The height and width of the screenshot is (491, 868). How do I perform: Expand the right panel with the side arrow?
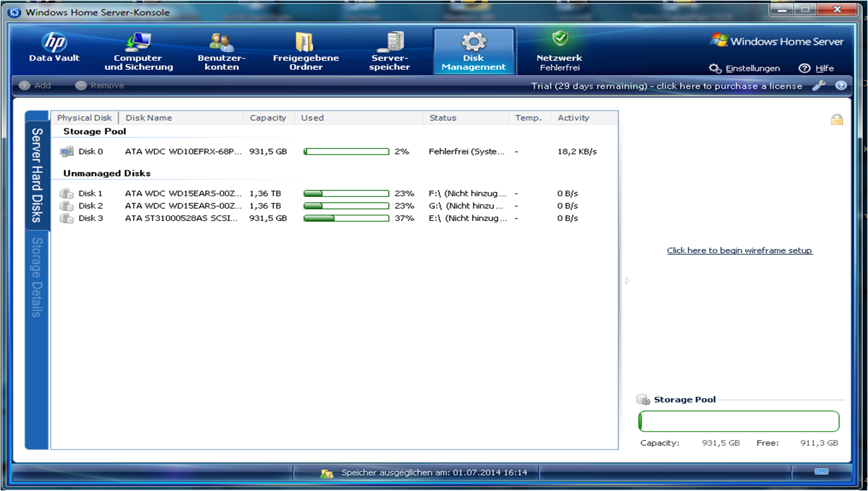(x=626, y=279)
